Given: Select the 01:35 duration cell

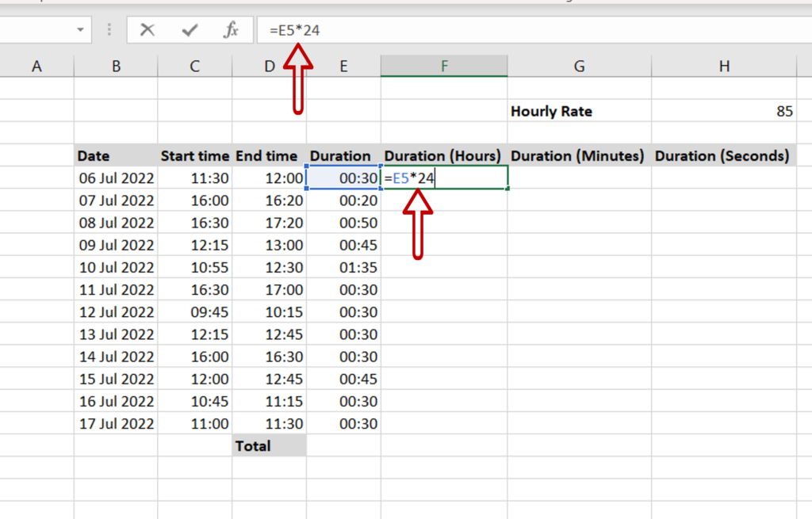Looking at the screenshot, I should point(343,268).
